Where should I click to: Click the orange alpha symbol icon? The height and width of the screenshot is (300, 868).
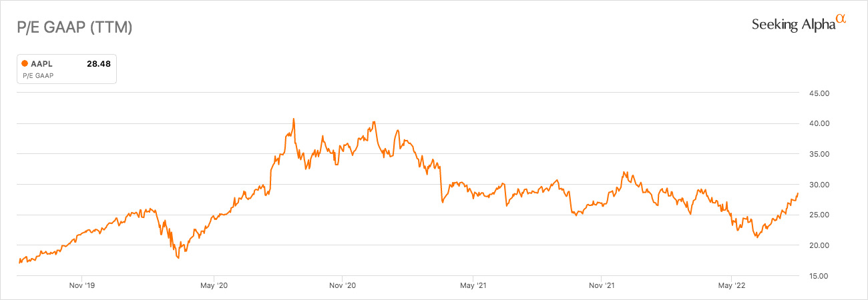pos(841,21)
